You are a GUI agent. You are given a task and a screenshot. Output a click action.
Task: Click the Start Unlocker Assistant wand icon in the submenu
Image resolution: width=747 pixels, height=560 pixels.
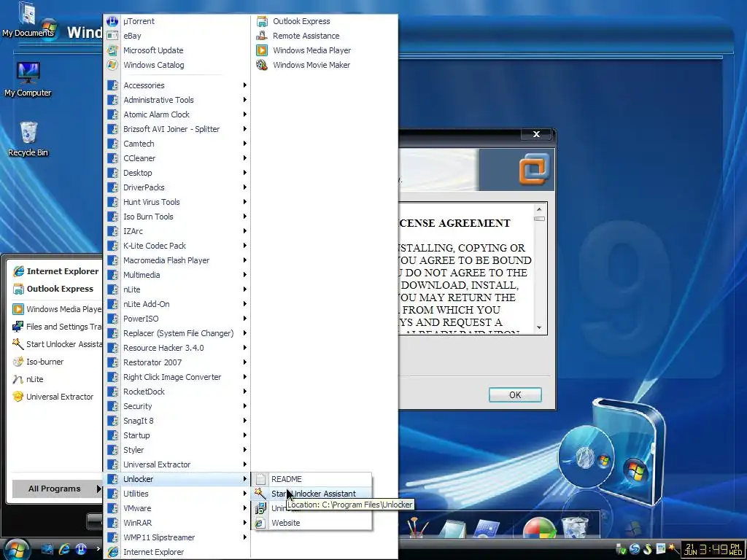click(x=260, y=494)
